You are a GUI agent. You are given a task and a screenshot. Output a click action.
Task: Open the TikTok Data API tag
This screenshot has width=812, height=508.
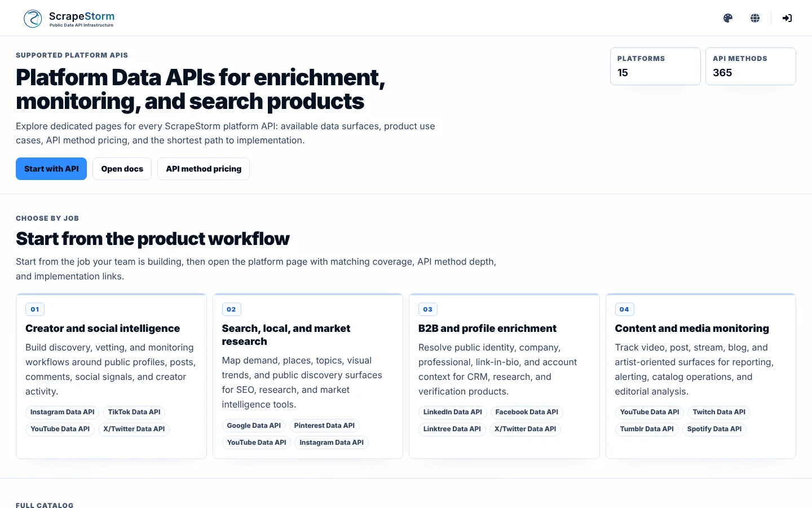click(x=134, y=412)
